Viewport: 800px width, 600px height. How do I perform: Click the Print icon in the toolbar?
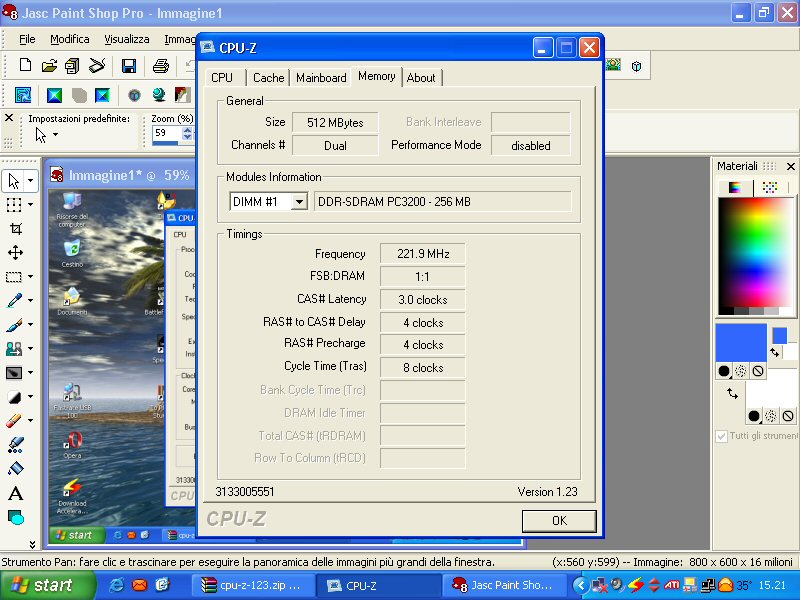click(160, 66)
